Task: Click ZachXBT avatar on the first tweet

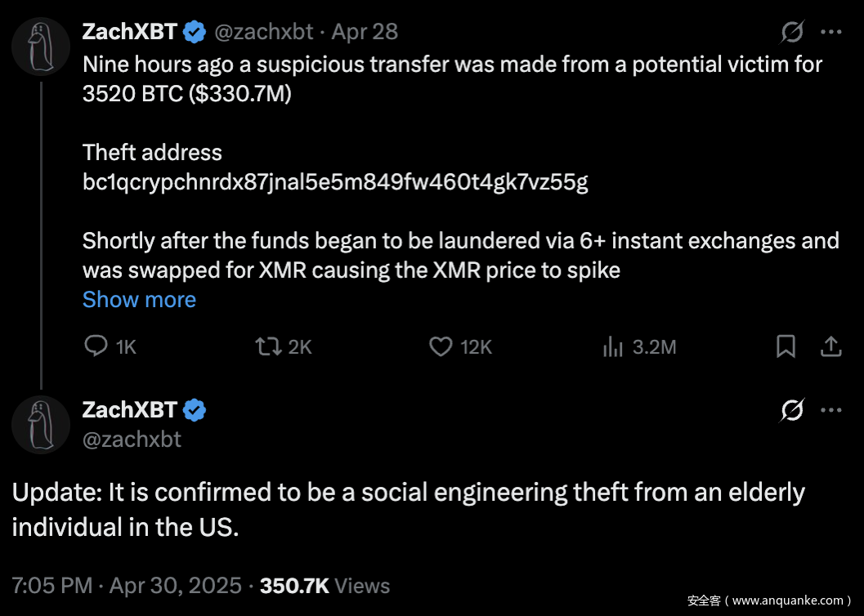Action: tap(41, 48)
